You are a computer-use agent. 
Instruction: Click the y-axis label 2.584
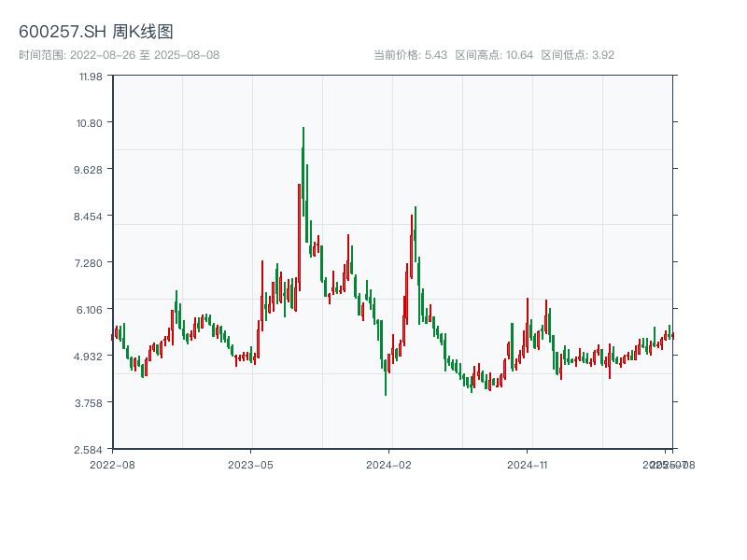pyautogui.click(x=88, y=450)
